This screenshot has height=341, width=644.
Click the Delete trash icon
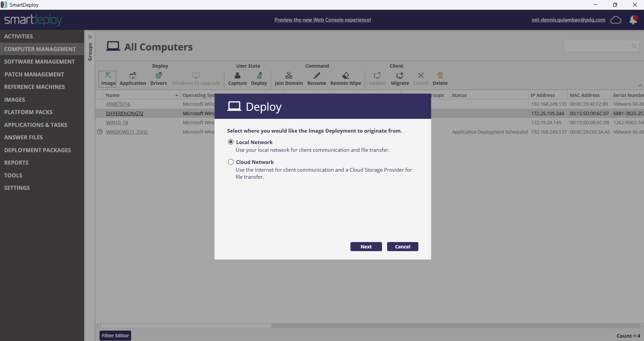tap(440, 76)
